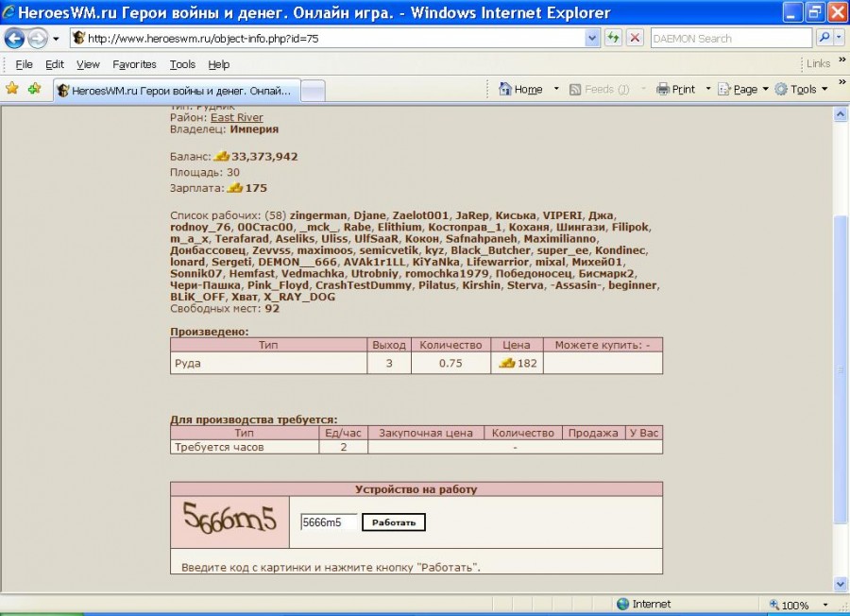This screenshot has width=850, height=616.
Task: Click the Internet zone globe icon
Action: (623, 604)
